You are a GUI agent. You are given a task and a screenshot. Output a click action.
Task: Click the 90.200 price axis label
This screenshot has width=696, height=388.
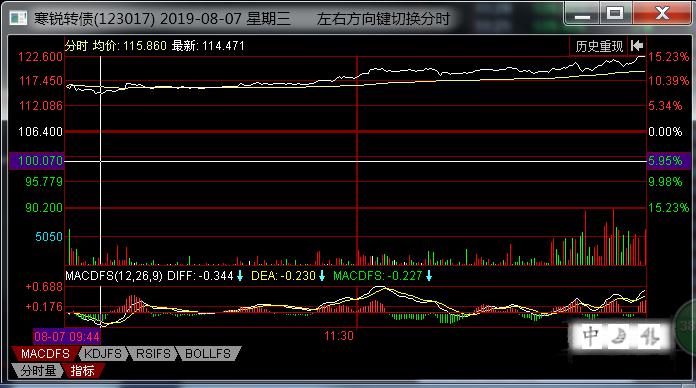coord(44,208)
